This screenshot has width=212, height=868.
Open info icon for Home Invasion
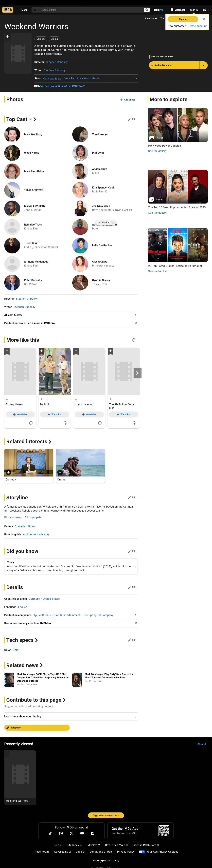coord(100,423)
